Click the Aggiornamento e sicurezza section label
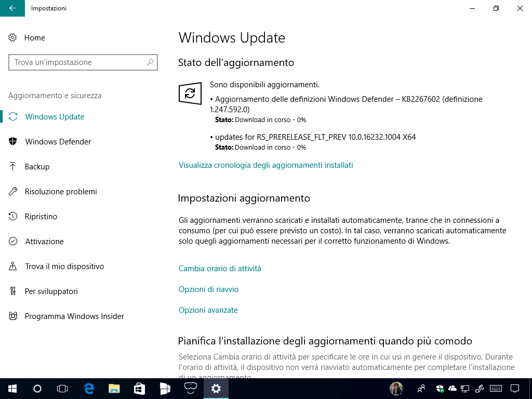 click(x=55, y=96)
